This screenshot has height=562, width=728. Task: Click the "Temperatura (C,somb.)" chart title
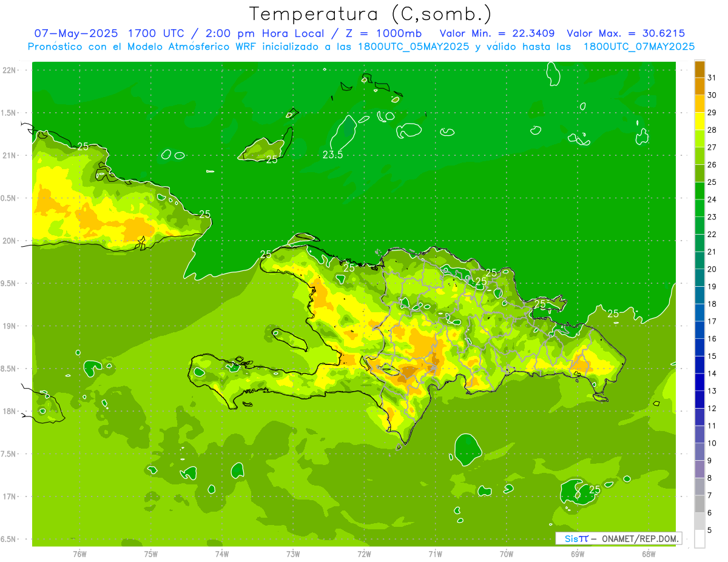[371, 14]
